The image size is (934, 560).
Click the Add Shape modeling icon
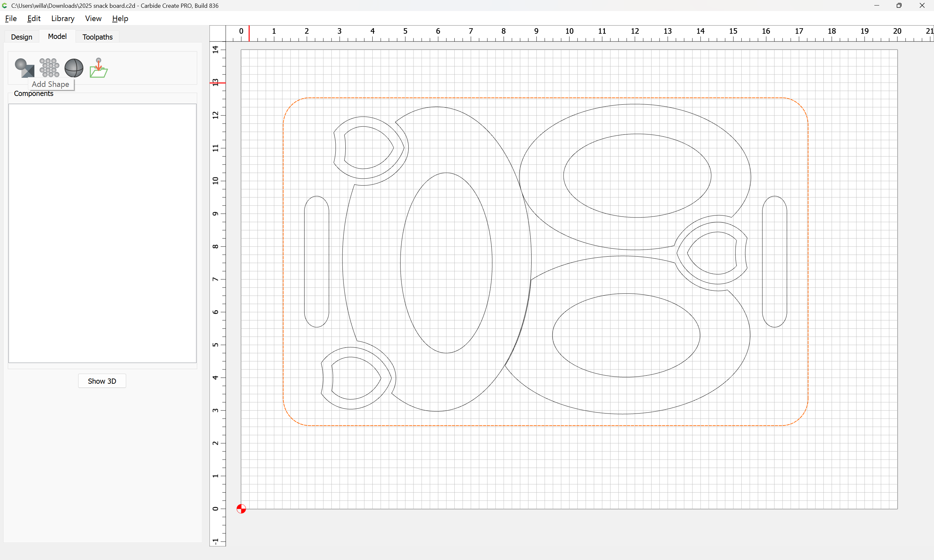point(24,67)
